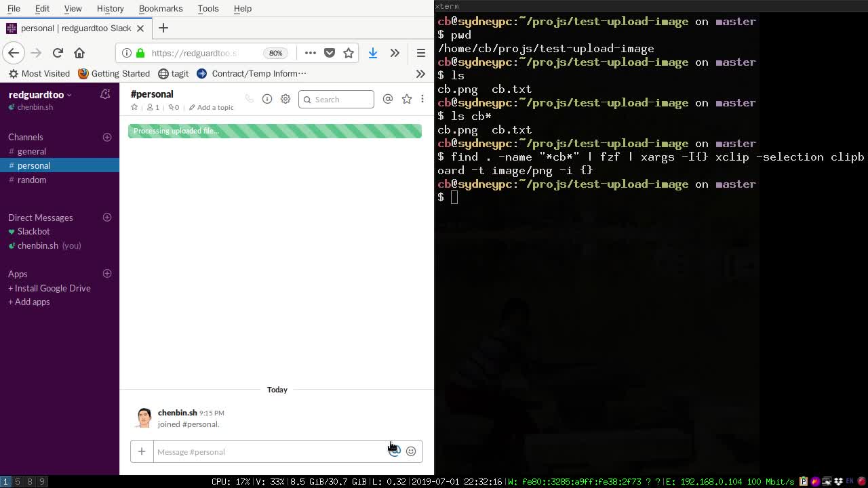Open the View menu
The image size is (868, 488).
point(73,8)
